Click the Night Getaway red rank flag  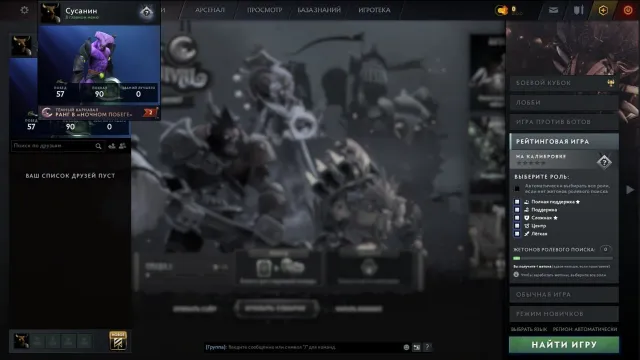pos(150,113)
